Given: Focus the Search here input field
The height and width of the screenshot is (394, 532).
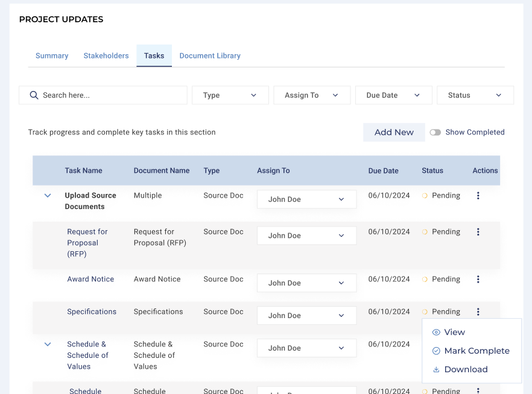Looking at the screenshot, I should (112, 95).
